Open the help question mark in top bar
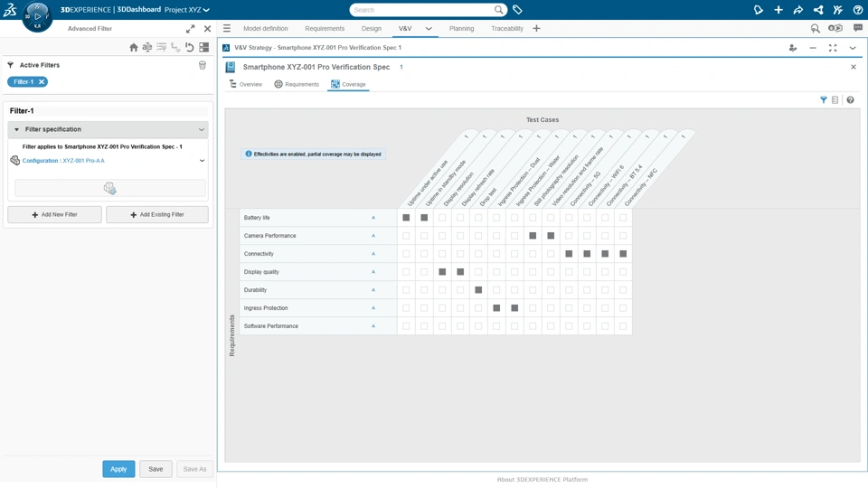 pyautogui.click(x=857, y=10)
